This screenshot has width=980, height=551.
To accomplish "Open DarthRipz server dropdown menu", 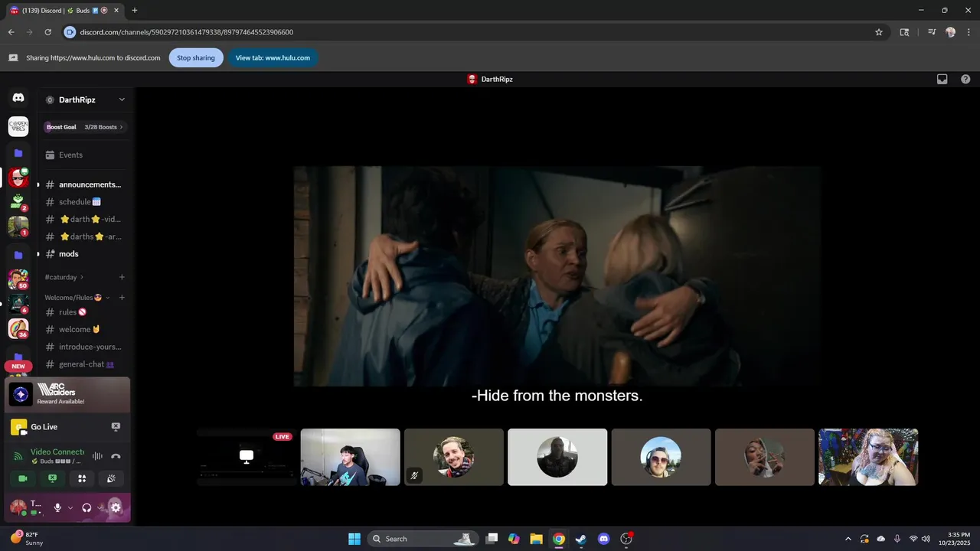I will 86,99.
